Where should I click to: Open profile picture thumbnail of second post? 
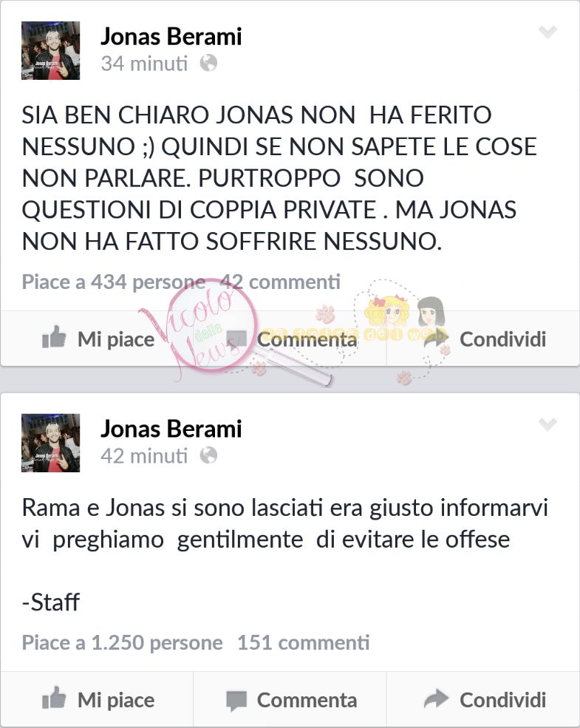tap(50, 443)
